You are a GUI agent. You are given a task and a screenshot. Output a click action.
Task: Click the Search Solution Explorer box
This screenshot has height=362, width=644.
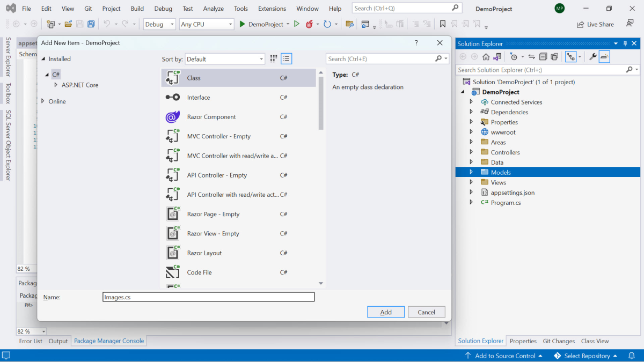547,70
